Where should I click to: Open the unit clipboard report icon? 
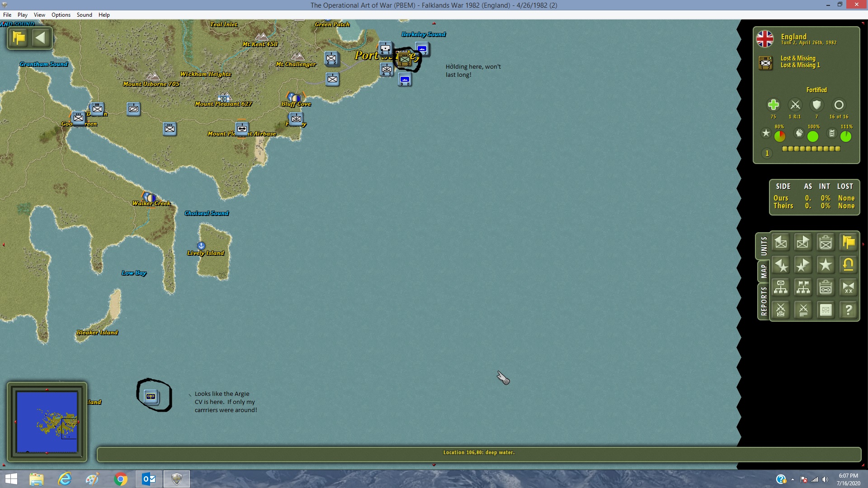826,243
